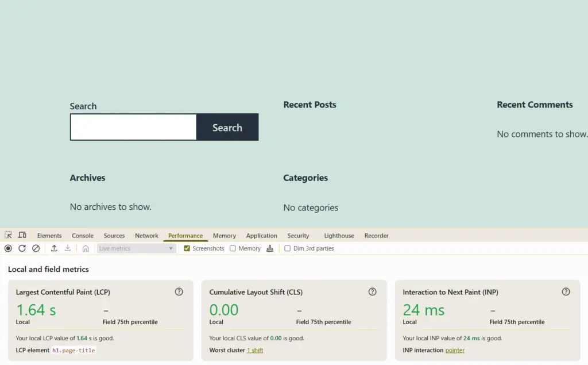Click 'Local and field metrics' heading
The height and width of the screenshot is (365, 588).
click(x=48, y=269)
